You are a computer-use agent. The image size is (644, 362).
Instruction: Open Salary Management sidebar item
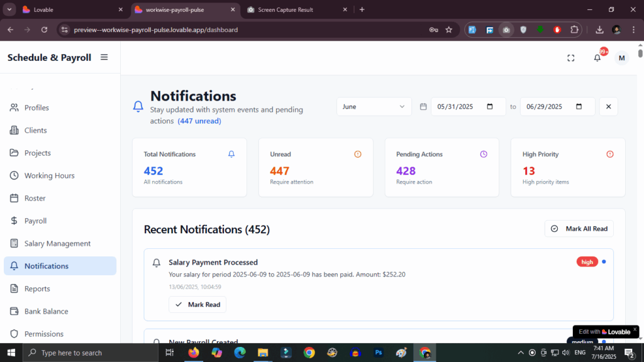pos(57,243)
